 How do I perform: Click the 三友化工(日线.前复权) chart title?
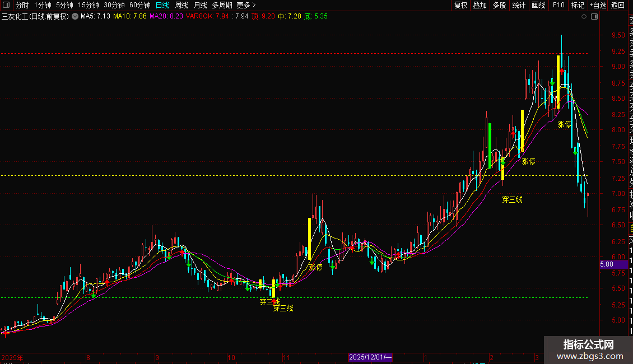point(35,17)
